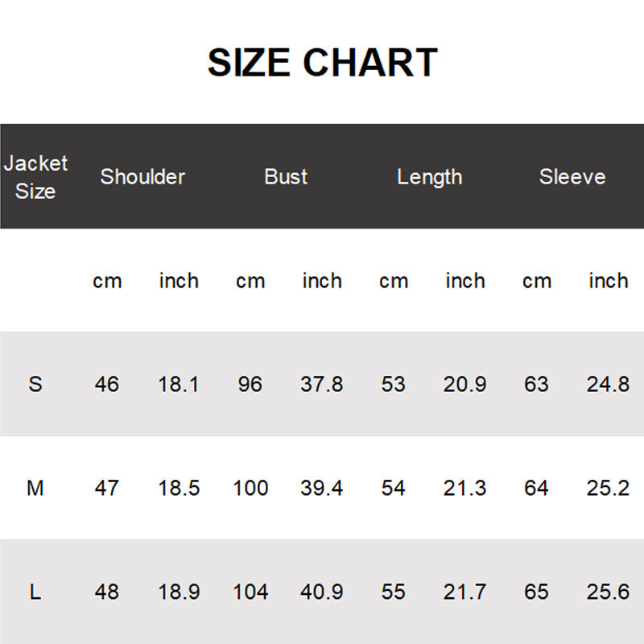The height and width of the screenshot is (644, 644).
Task: Click the 37.8 inch bust value
Action: [322, 384]
